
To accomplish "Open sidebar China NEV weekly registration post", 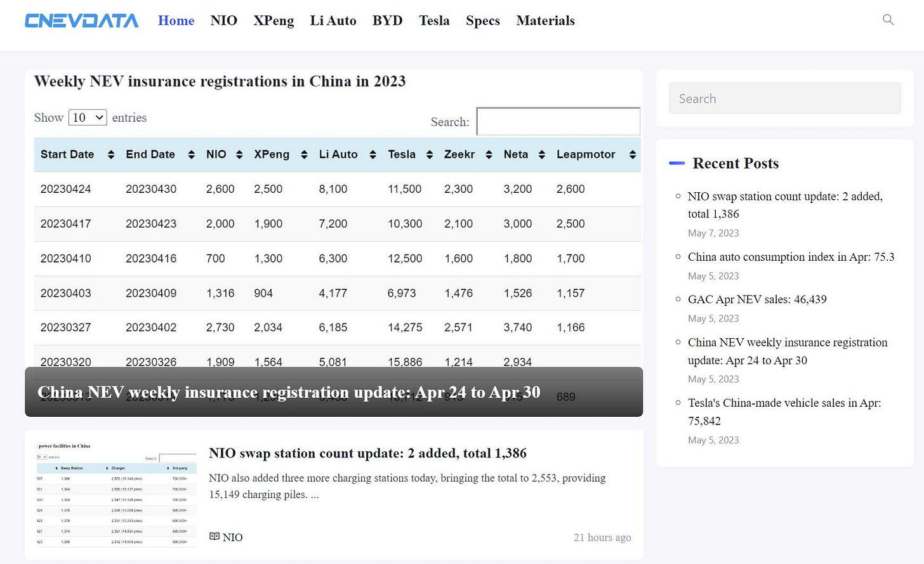I will pyautogui.click(x=788, y=351).
